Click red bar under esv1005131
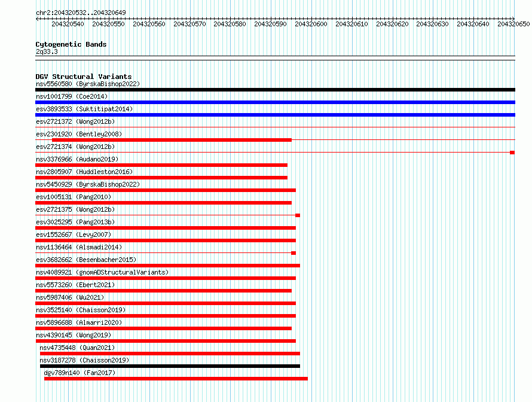 tap(163, 203)
